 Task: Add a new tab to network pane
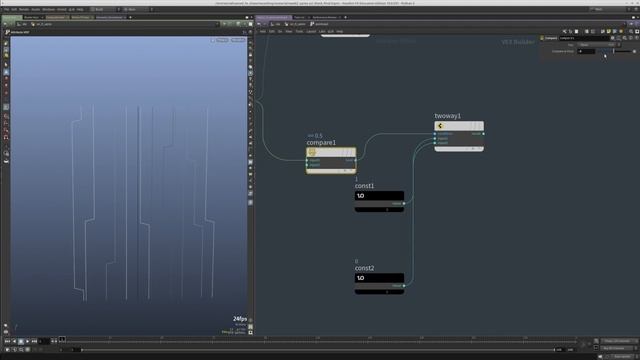[x=345, y=17]
